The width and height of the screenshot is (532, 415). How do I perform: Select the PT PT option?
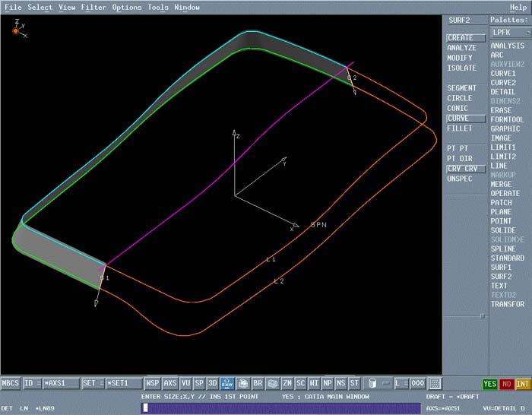[458, 148]
